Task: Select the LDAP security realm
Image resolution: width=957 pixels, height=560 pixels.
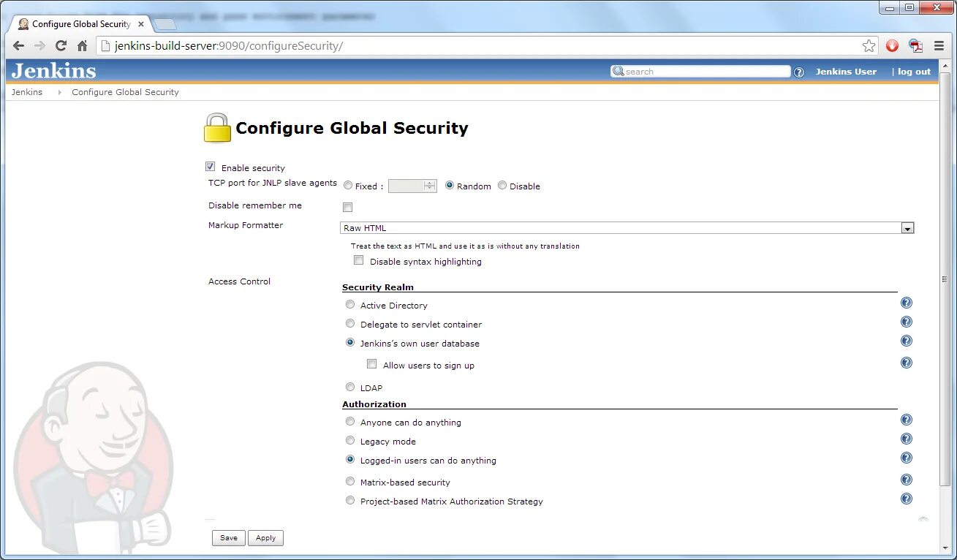Action: click(350, 387)
